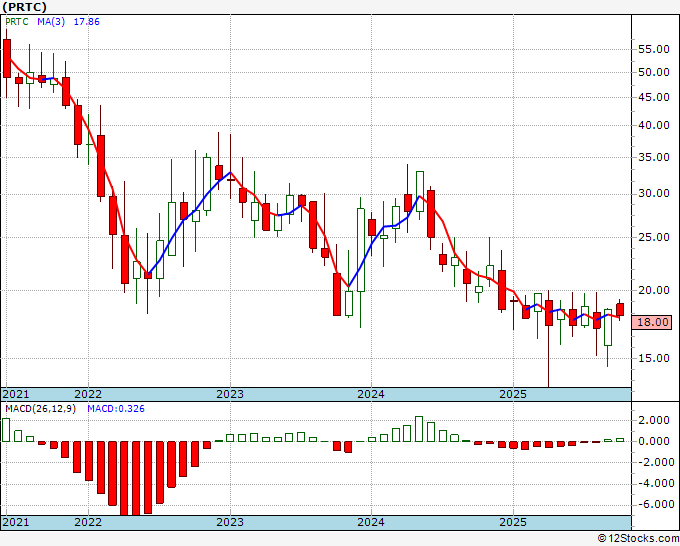680x546 pixels.
Task: Click the 2.000 MACD axis label
Action: pos(654,420)
